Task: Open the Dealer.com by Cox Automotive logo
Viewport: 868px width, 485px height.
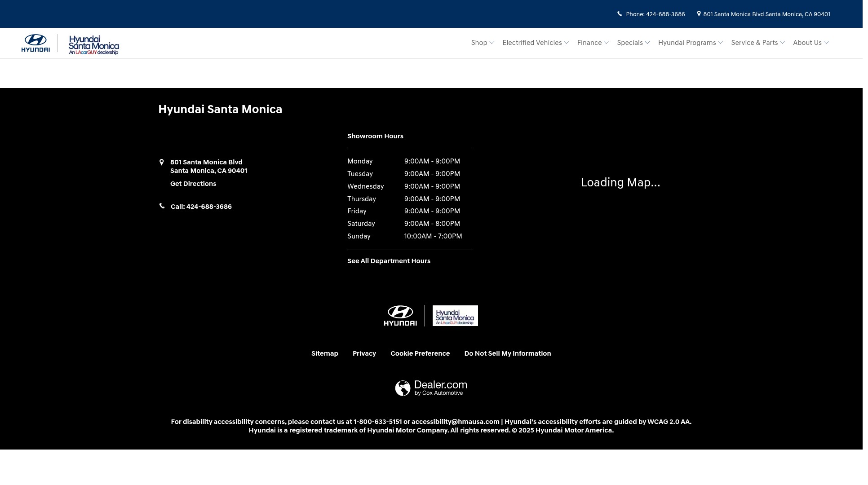Action: [431, 388]
